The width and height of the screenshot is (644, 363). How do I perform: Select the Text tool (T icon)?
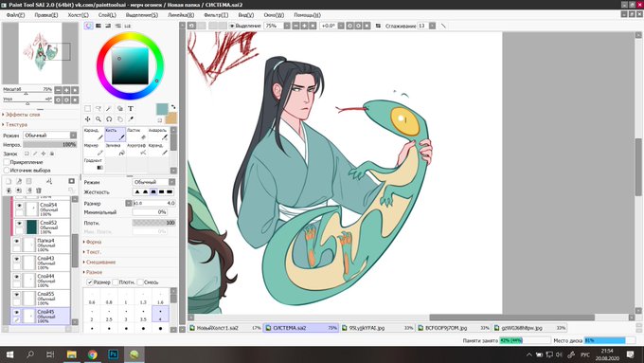130,109
